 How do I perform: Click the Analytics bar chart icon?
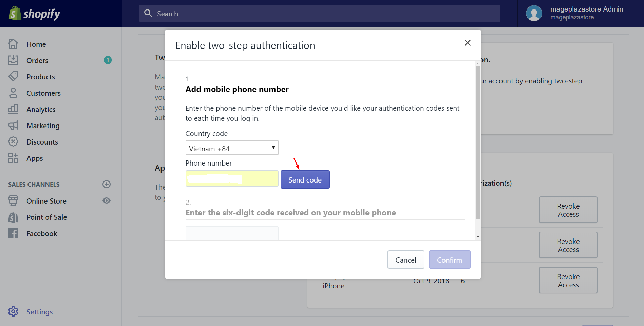coord(13,109)
